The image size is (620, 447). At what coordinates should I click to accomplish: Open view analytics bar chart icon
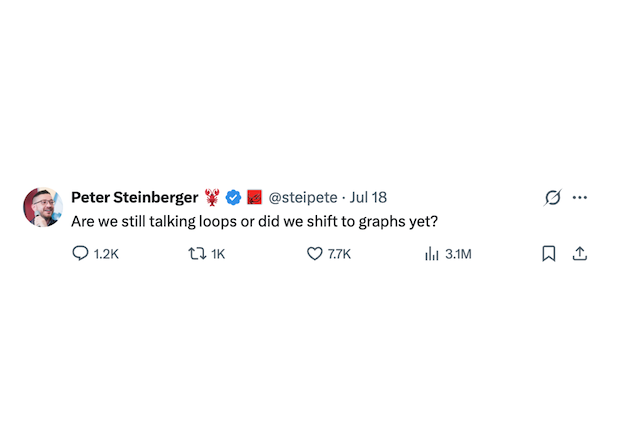[432, 253]
